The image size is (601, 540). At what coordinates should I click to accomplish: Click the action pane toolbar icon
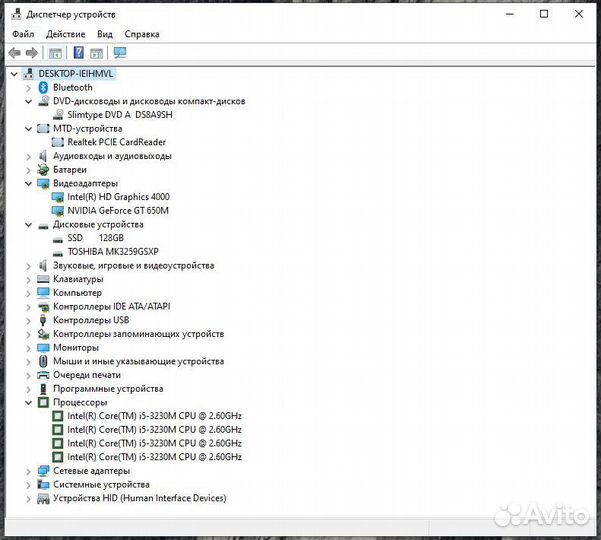point(97,53)
